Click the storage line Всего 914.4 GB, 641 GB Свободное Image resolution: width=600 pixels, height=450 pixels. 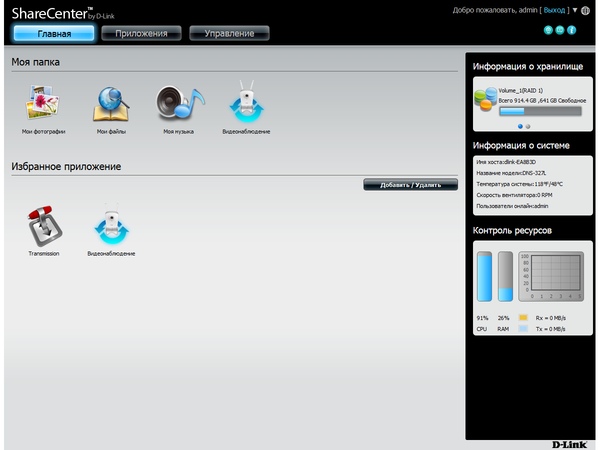tap(542, 101)
